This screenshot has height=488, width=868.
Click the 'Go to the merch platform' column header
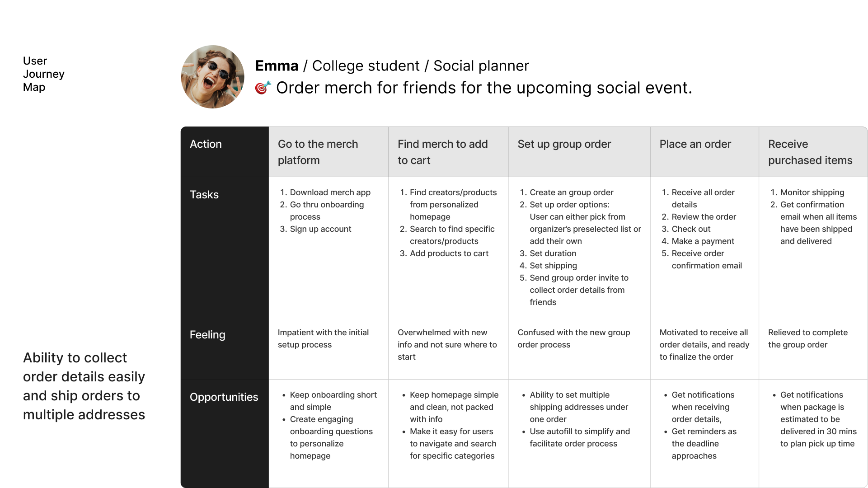tap(318, 152)
